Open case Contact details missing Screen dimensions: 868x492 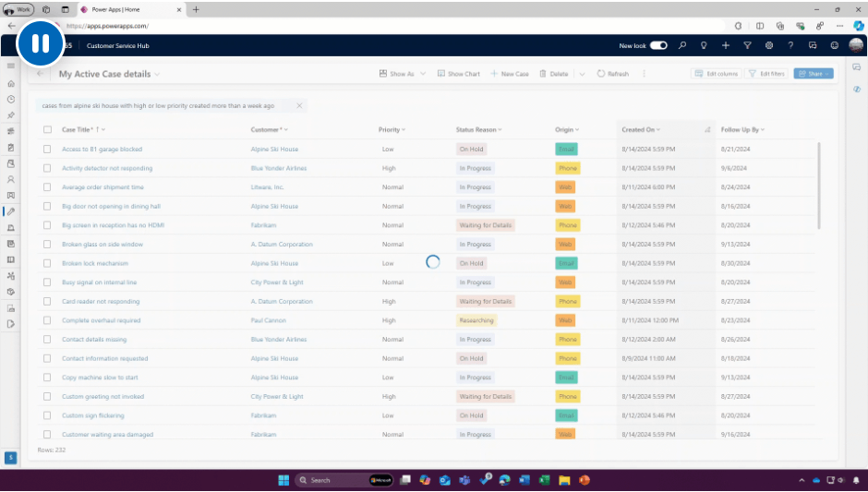(94, 340)
